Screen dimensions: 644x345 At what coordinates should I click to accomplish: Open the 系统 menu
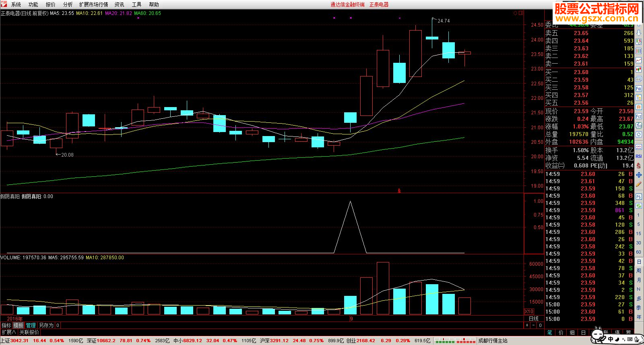click(x=16, y=4)
